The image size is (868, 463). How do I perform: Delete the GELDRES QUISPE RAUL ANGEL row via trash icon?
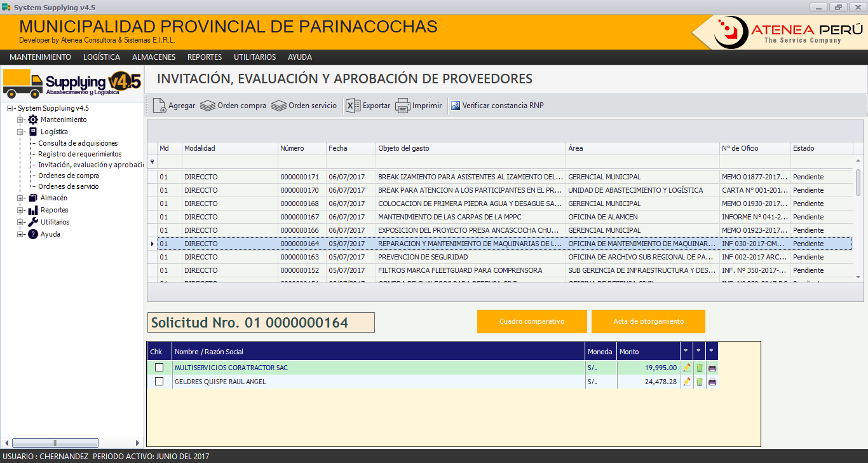click(699, 382)
